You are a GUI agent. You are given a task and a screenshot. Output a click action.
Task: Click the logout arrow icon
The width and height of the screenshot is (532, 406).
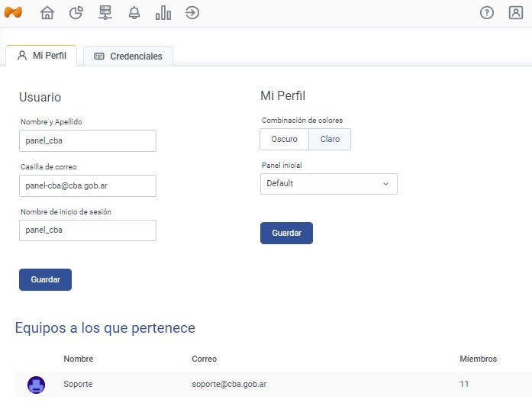tap(192, 13)
